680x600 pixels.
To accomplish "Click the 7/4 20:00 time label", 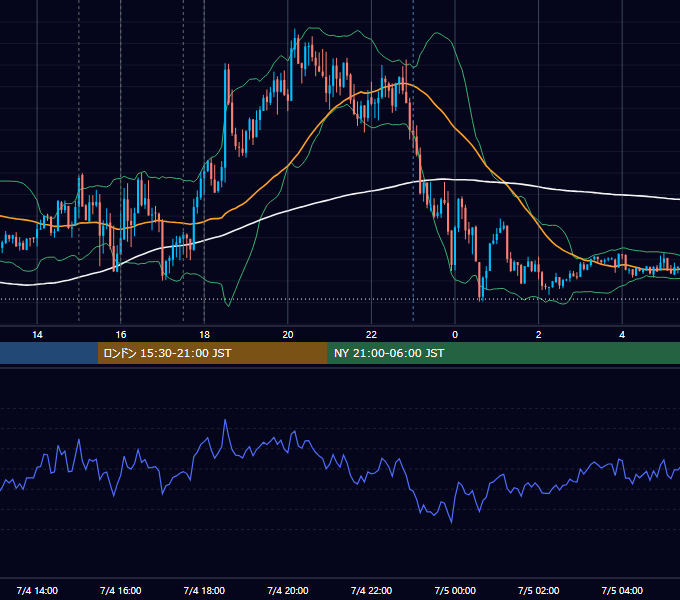I will (288, 590).
